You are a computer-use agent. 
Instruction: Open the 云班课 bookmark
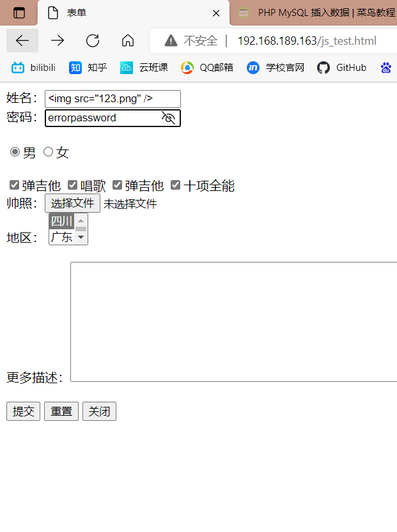(x=144, y=68)
